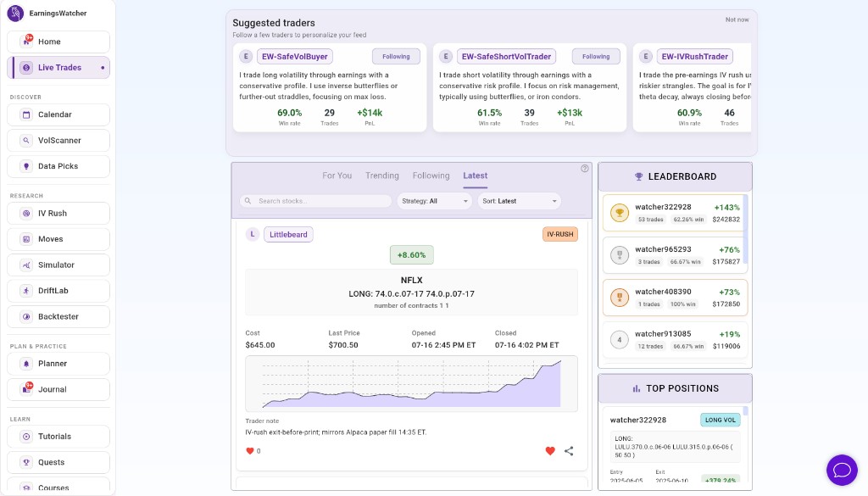Toggle Following for EW-SafeShortVolTrader

(x=596, y=57)
